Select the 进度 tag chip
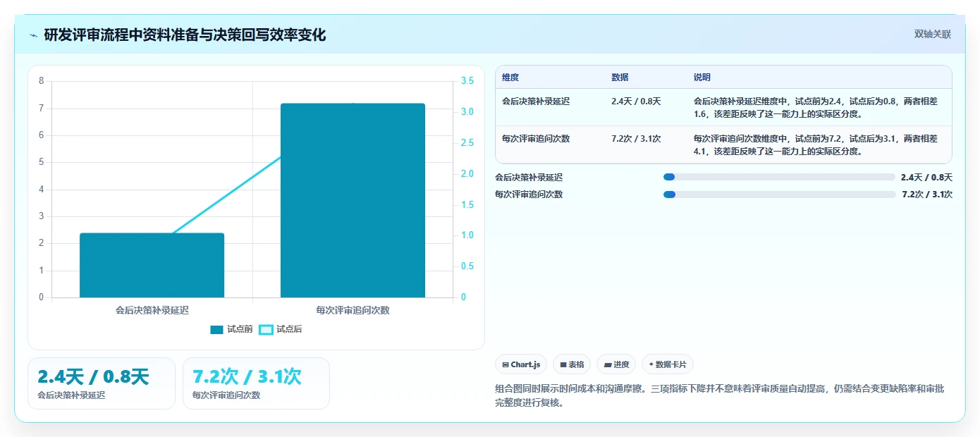This screenshot has height=437, width=980. [x=616, y=364]
